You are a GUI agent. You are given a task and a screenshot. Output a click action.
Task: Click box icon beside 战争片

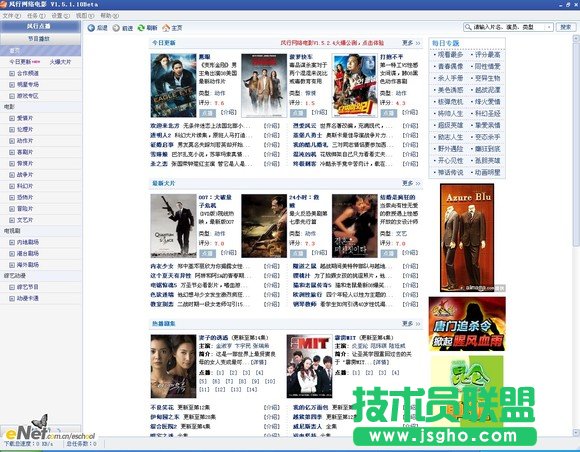[12, 175]
